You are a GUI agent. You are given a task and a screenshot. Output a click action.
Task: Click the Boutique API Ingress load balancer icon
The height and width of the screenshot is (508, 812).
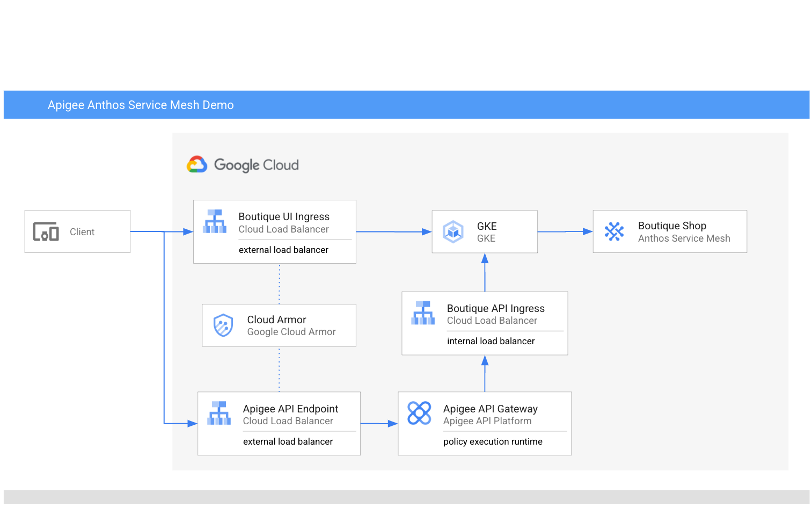(x=423, y=313)
